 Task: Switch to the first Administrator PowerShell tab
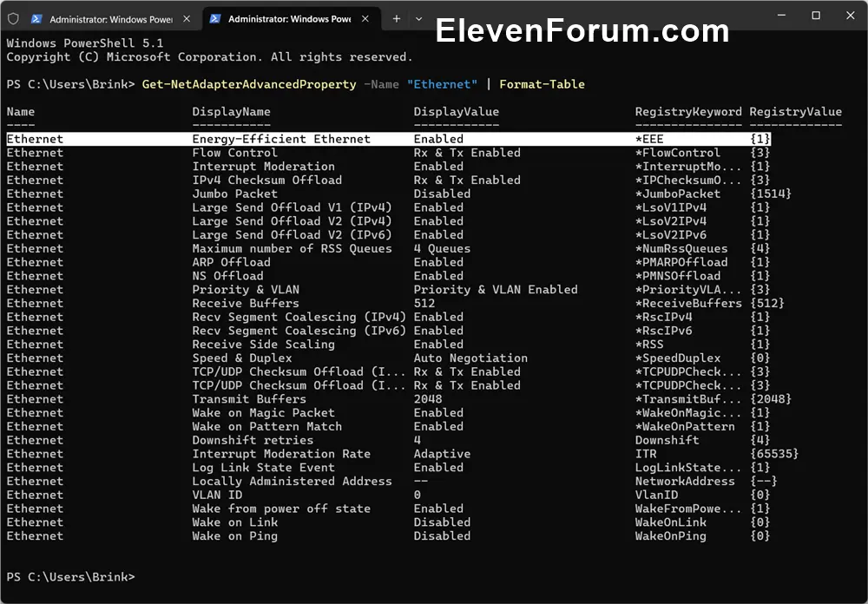tap(111, 19)
